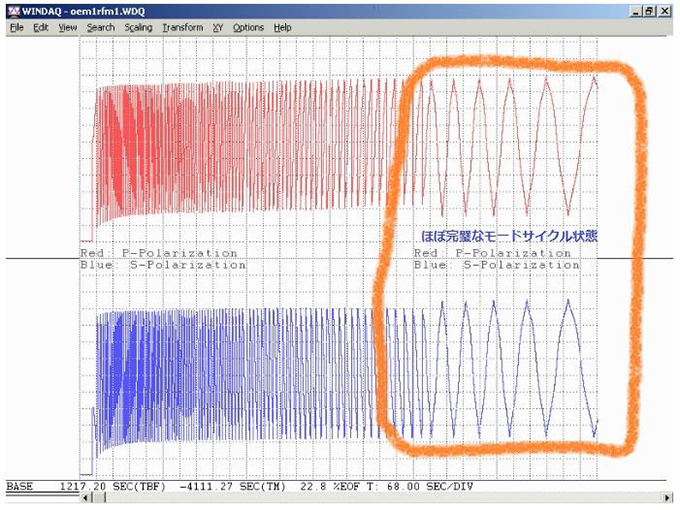Click the scroll left arrow of waveform scrollbar
Screen dimensions: 680x510
[85, 497]
